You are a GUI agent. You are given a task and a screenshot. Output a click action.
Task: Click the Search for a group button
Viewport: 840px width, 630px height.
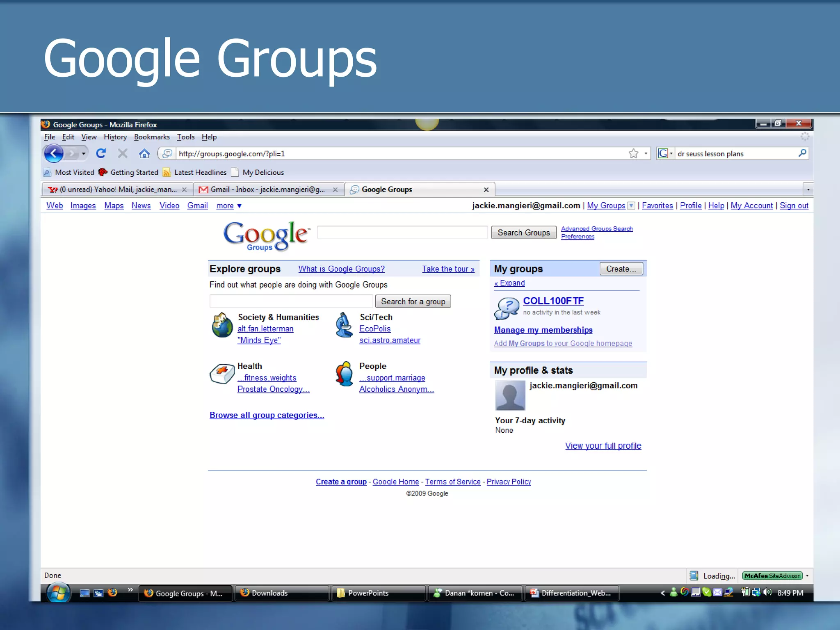pyautogui.click(x=413, y=301)
